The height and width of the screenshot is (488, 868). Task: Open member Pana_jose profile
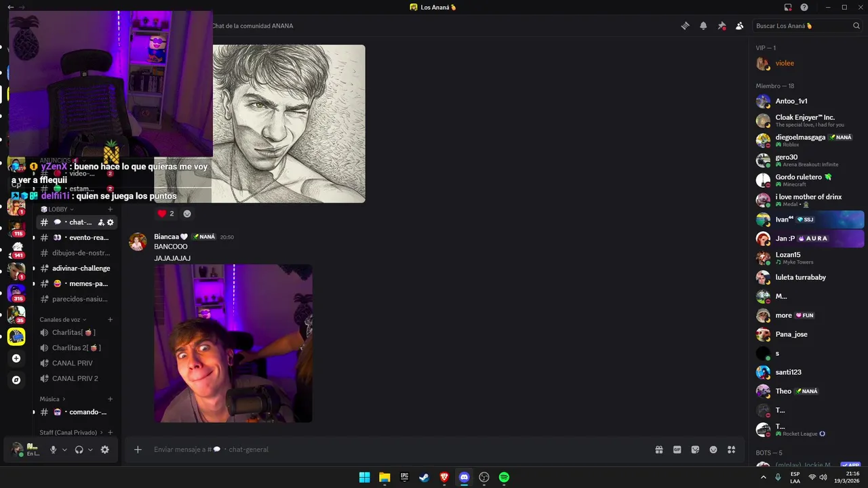(809, 334)
